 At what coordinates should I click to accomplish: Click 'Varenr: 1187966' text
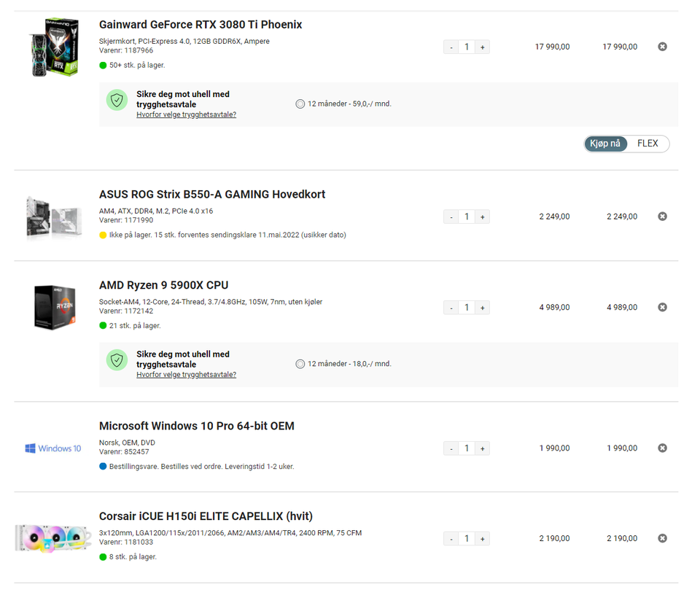(126, 50)
